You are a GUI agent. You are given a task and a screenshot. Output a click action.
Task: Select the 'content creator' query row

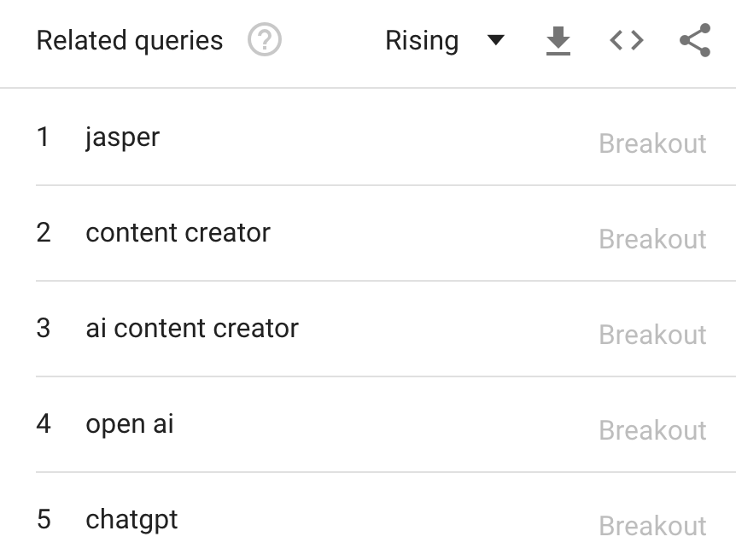(x=177, y=232)
